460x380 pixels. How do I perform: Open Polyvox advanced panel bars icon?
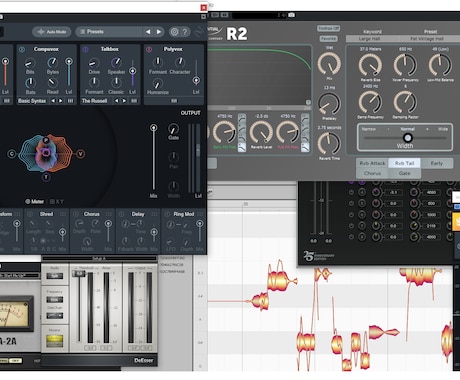(174, 101)
